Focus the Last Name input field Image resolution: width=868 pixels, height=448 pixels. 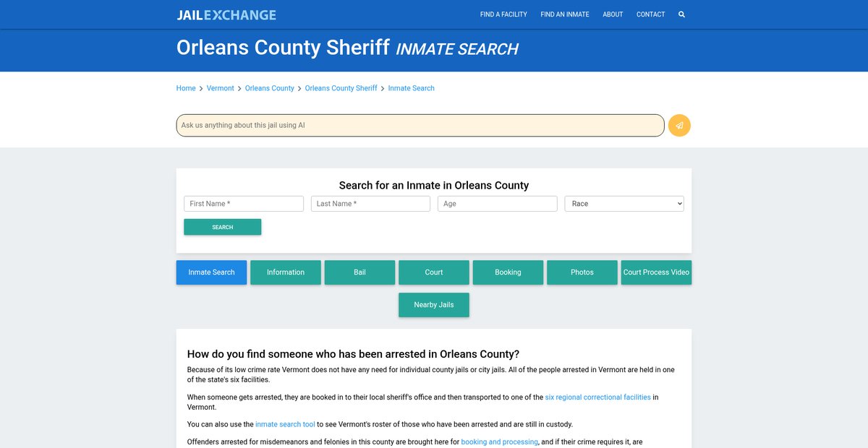(370, 204)
